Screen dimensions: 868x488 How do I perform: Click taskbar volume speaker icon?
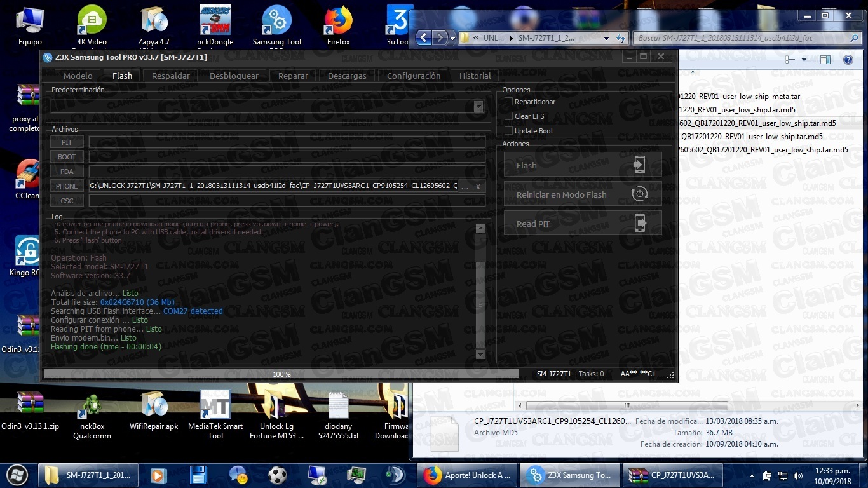[797, 476]
